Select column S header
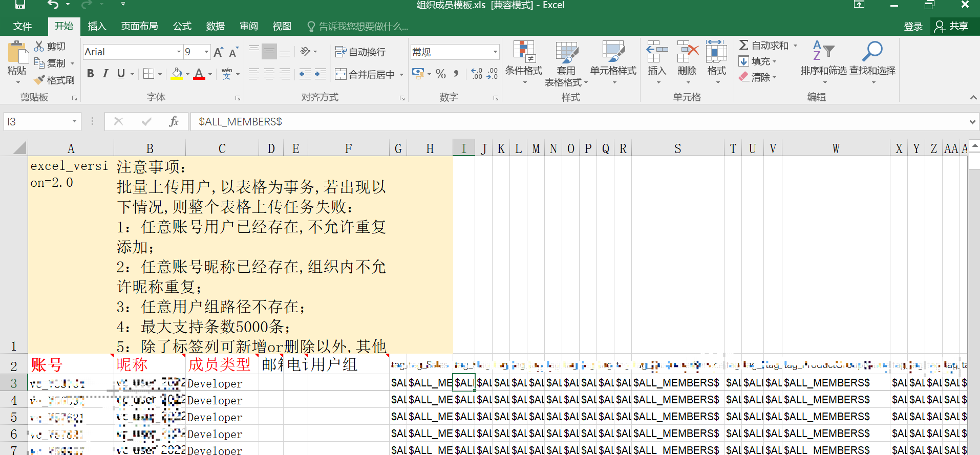The image size is (980, 455). point(677,148)
